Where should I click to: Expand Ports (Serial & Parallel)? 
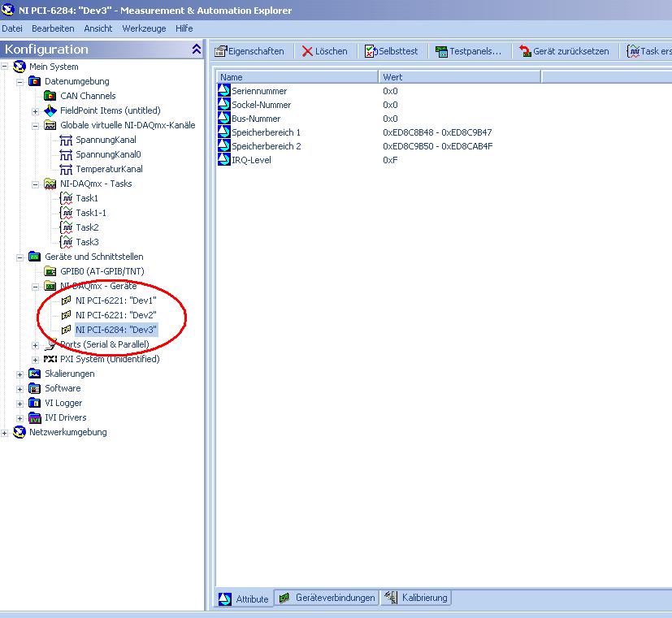point(36,345)
